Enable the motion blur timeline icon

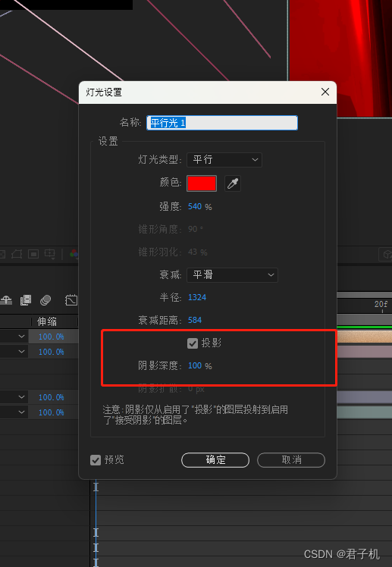[x=45, y=299]
